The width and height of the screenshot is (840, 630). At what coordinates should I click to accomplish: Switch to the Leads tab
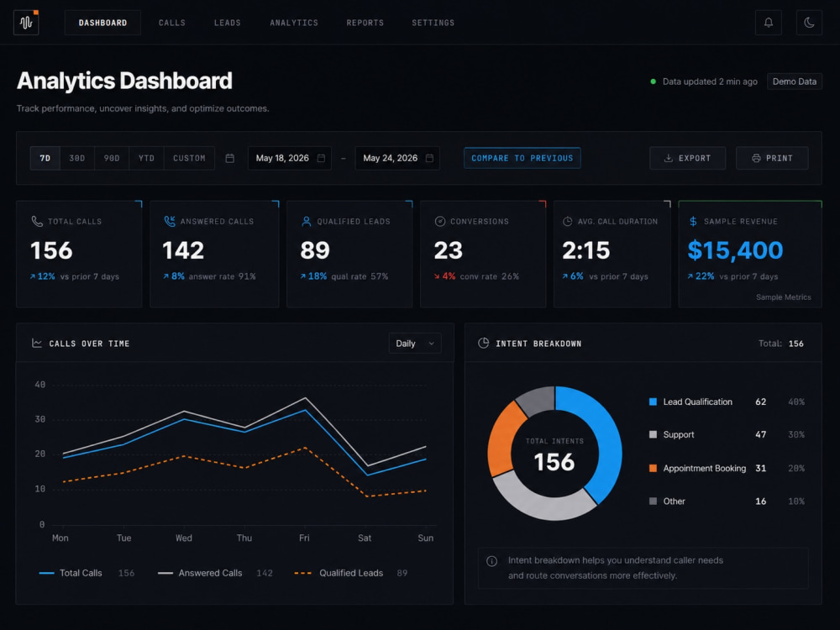click(x=228, y=23)
